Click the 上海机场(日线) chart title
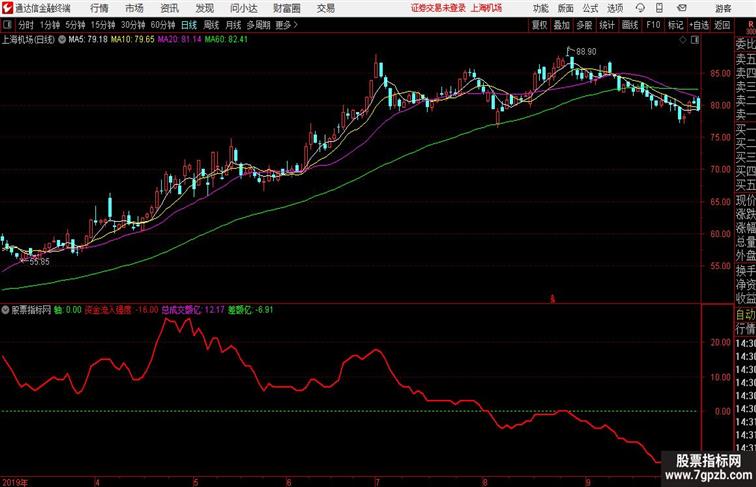This screenshot has height=487, width=756. click(28, 40)
